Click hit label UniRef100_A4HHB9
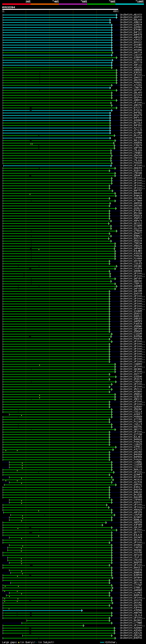The image size is (146, 644). click(x=131, y=286)
